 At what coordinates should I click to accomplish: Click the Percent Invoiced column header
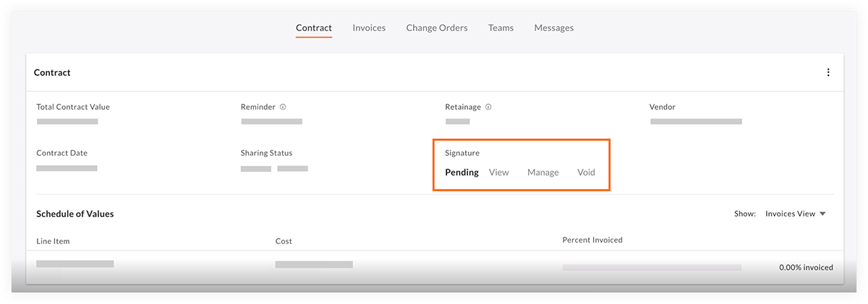[x=592, y=240]
